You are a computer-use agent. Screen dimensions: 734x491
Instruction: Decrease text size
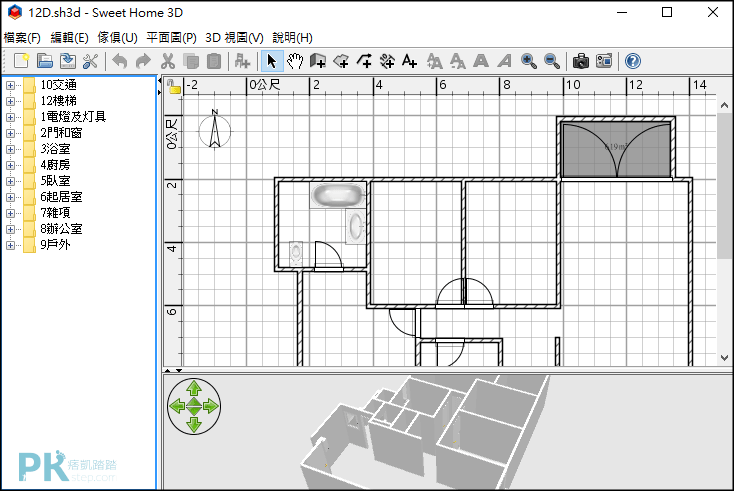[x=457, y=61]
